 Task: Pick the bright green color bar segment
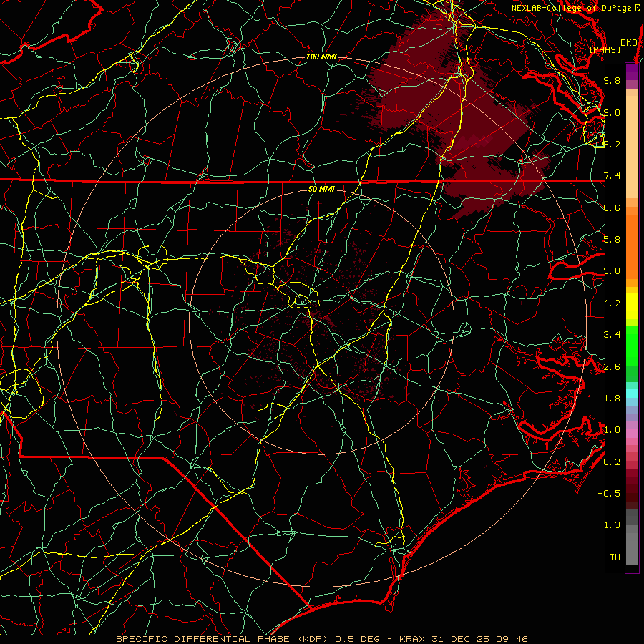click(x=632, y=345)
